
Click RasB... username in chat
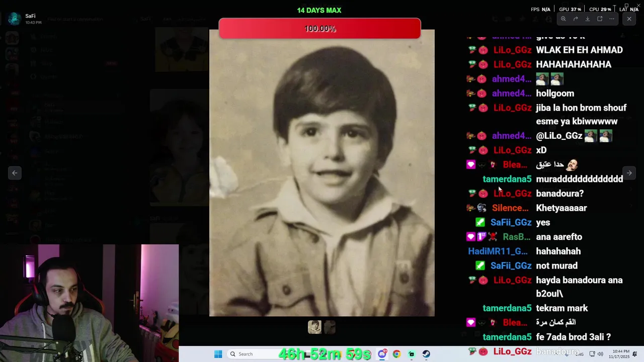(517, 237)
